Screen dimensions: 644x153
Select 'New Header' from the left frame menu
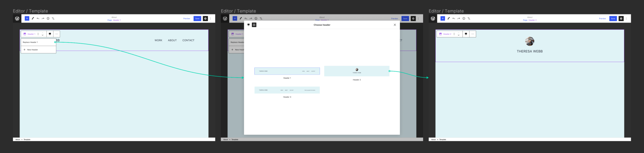pos(32,50)
